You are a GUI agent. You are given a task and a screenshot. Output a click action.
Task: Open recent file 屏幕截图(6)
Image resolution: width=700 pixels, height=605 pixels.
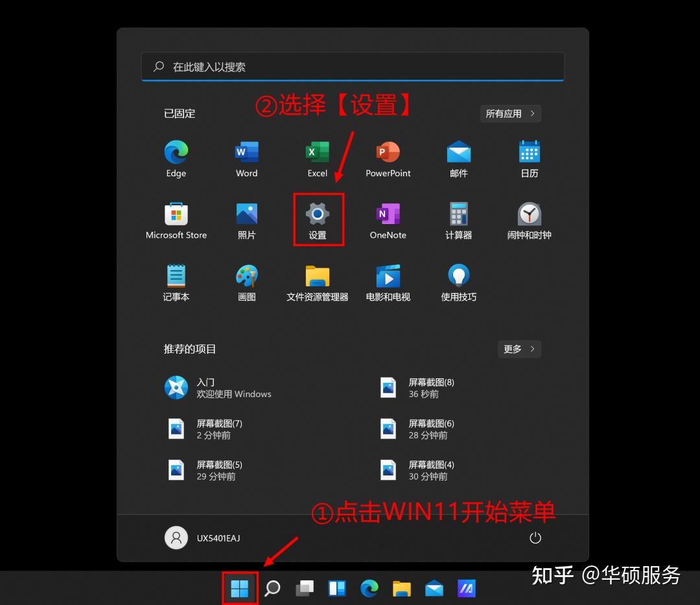coord(417,429)
